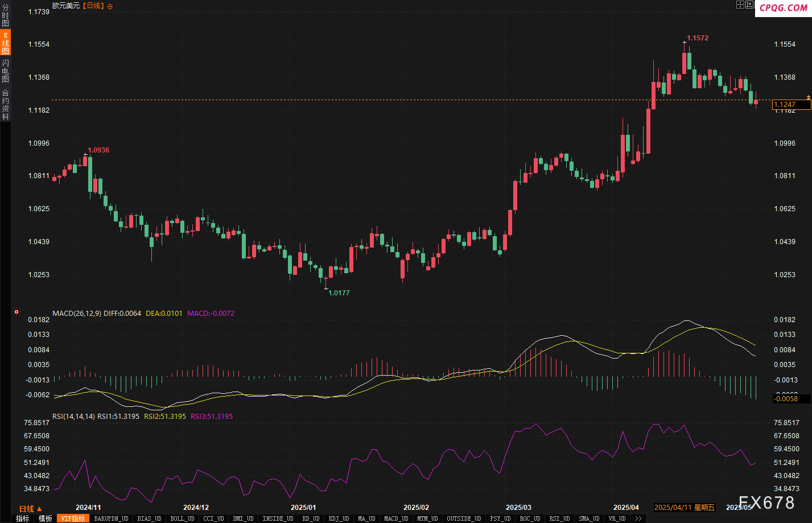The height and width of the screenshot is (523, 812).
Task: Click the 2025/01 date on time axis
Action: 303,507
